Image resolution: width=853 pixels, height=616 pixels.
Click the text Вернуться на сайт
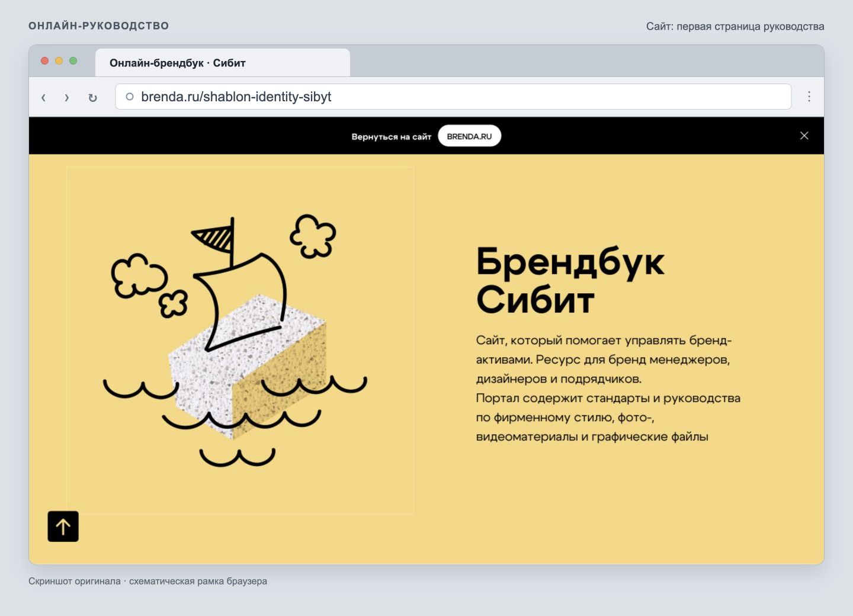tap(391, 137)
